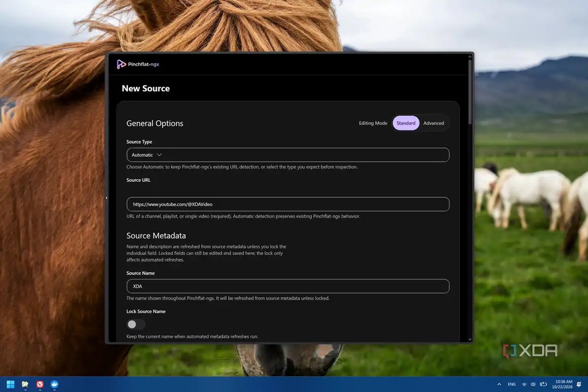
Task: Select Standard editing mode
Action: (x=406, y=123)
